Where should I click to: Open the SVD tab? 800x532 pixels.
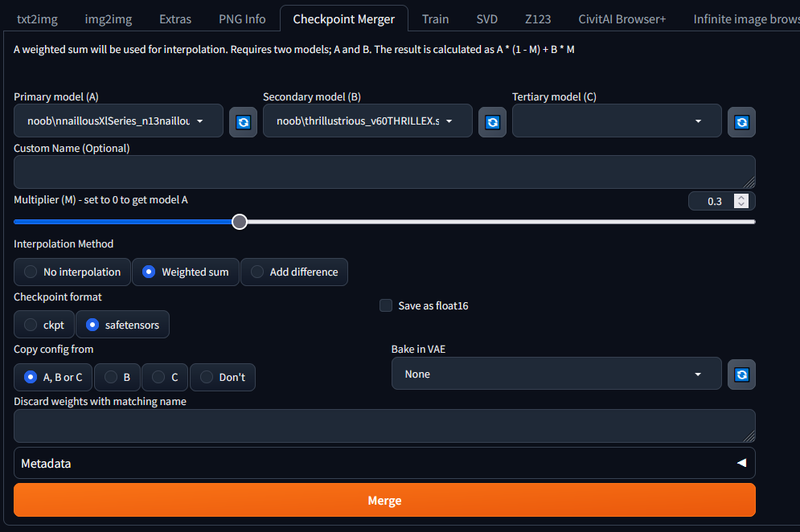[486, 19]
